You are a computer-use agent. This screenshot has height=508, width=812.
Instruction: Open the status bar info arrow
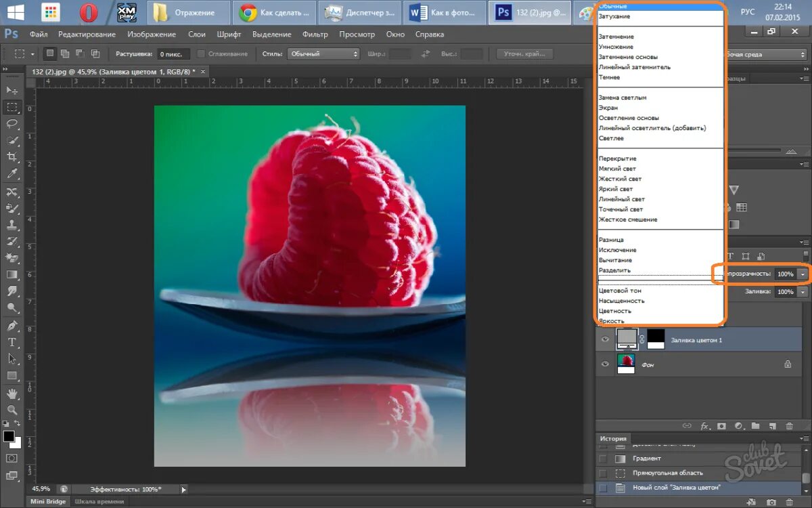tap(184, 489)
